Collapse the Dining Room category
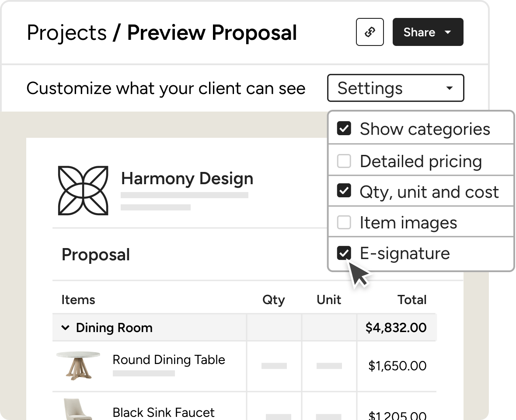This screenshot has height=420, width=516. tap(66, 327)
